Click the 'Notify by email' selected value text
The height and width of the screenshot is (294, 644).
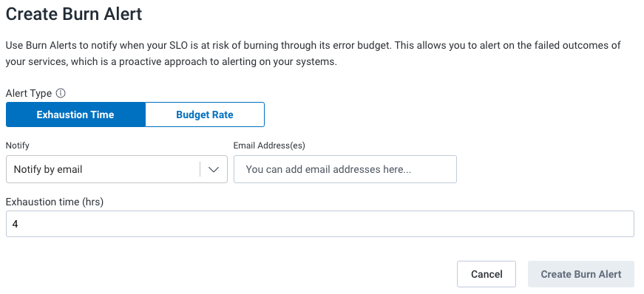click(48, 169)
